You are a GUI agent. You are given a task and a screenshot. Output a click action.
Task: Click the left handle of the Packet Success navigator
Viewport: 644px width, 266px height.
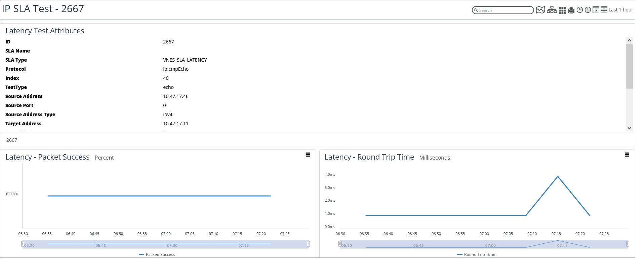(x=23, y=244)
